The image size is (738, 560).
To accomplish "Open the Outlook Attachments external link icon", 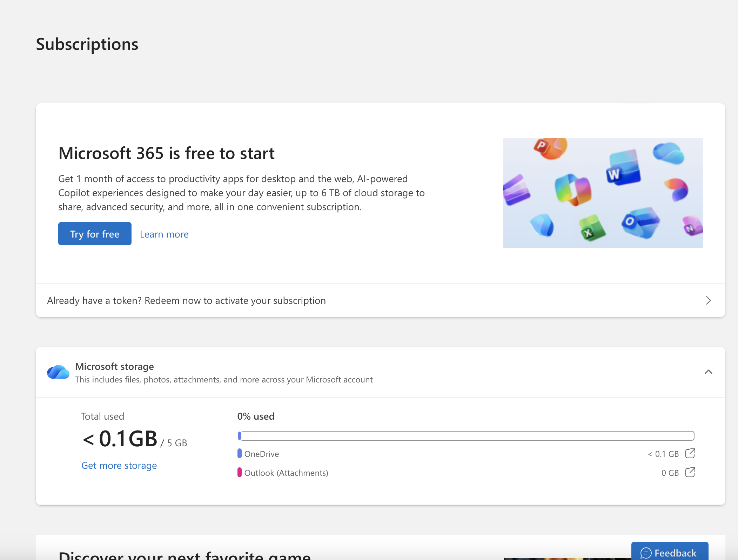I will pyautogui.click(x=690, y=472).
